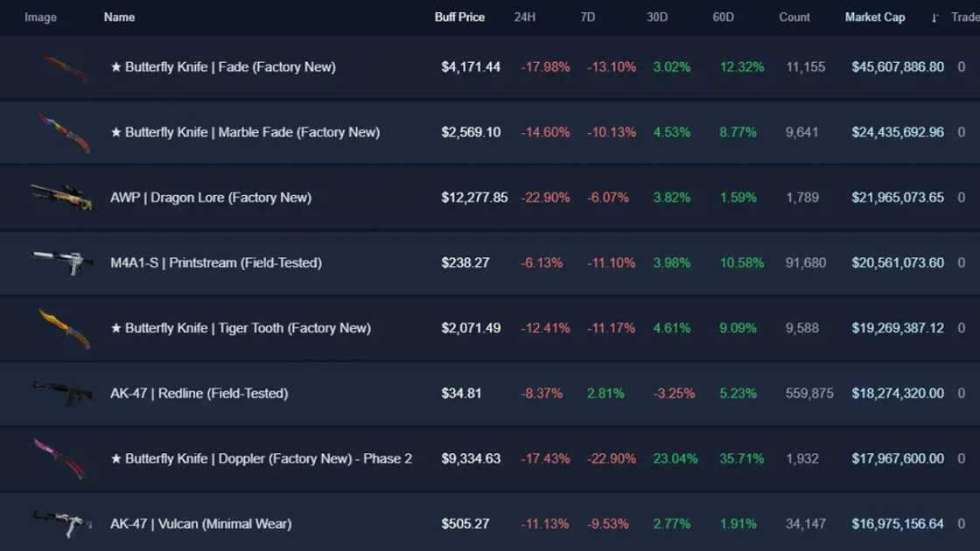Image resolution: width=980 pixels, height=551 pixels.
Task: Click the $16,975,156.64 market cap
Action: point(898,524)
